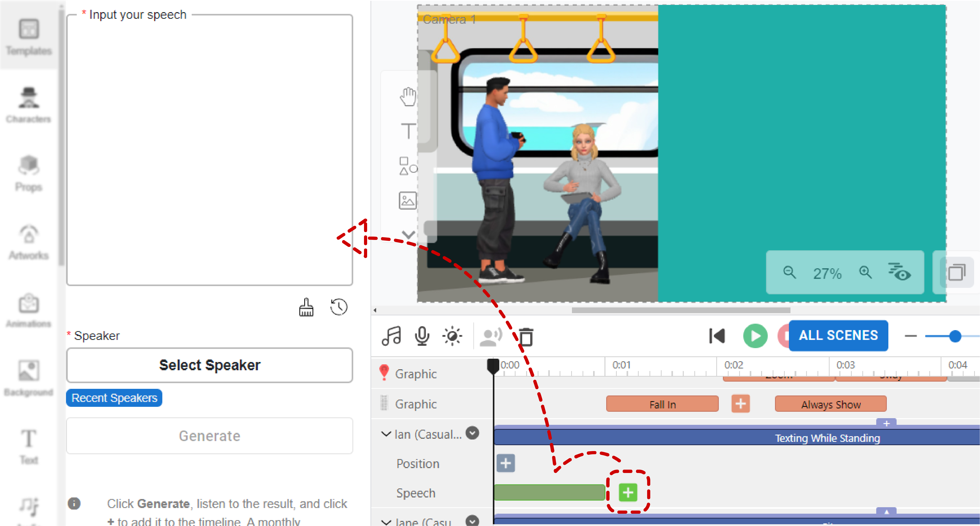980x526 pixels.
Task: Delete selection with the trash icon
Action: [526, 337]
